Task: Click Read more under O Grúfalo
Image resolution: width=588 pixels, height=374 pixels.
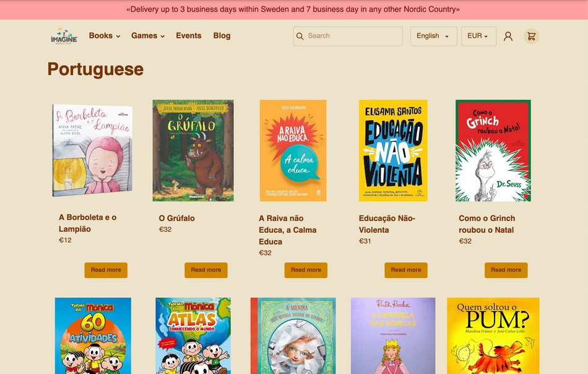Action: (x=205, y=270)
